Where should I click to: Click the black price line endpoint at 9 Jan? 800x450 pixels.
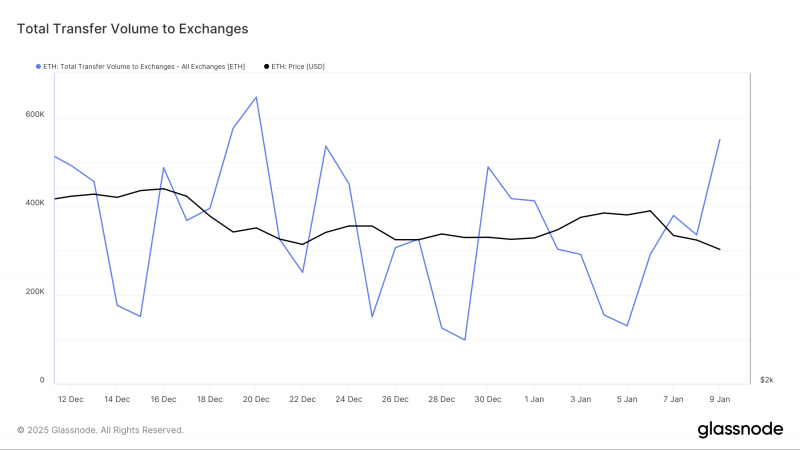719,249
